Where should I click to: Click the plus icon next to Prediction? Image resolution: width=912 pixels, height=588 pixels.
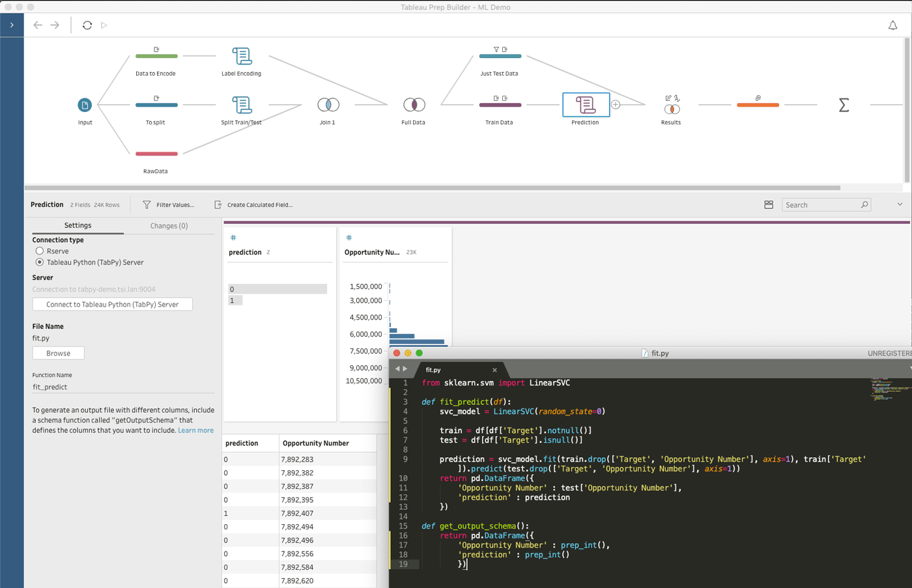coord(616,105)
